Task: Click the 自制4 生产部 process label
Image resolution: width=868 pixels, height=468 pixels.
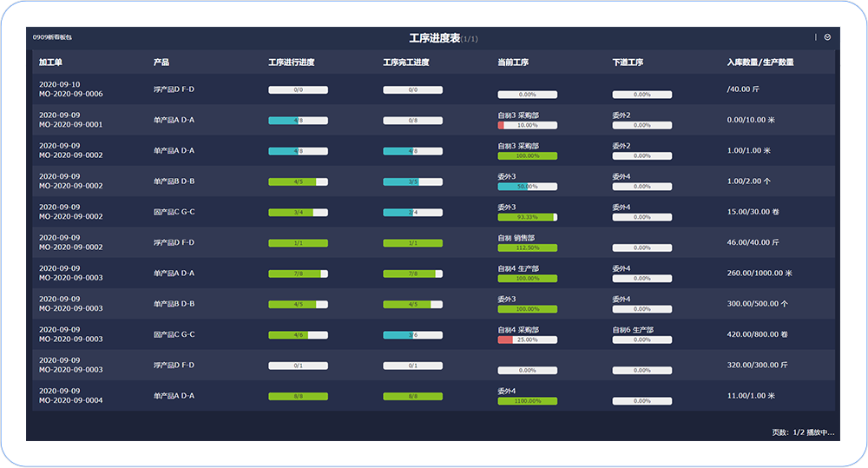Action: coord(518,268)
